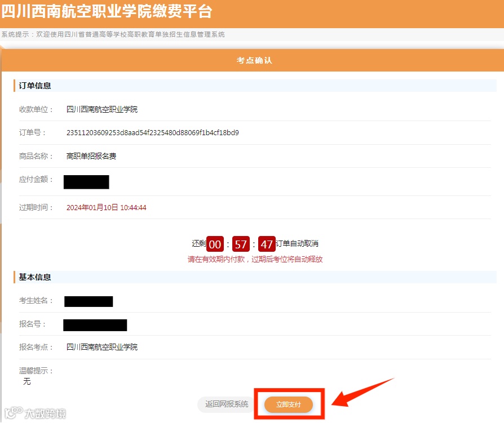Click the 商品名称 label
Screen dimensions: 504x423
36,156
